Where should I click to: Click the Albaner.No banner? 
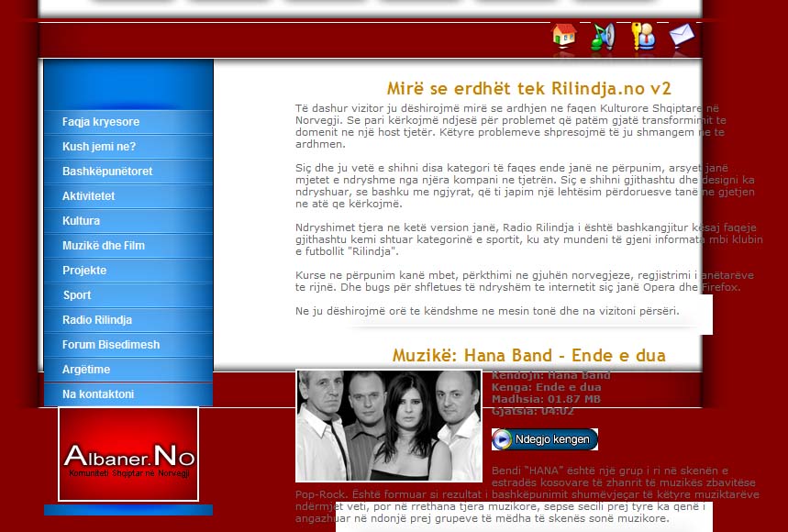[128, 454]
